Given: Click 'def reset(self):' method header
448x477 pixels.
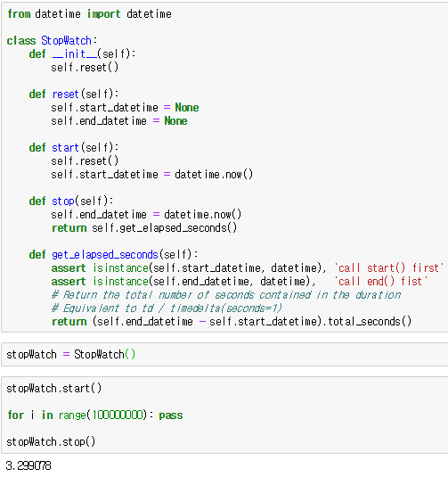Looking at the screenshot, I should (x=74, y=95).
